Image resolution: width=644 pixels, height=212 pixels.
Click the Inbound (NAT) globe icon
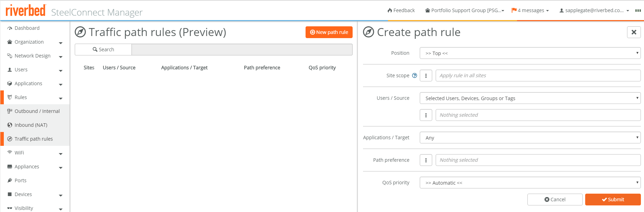point(10,125)
